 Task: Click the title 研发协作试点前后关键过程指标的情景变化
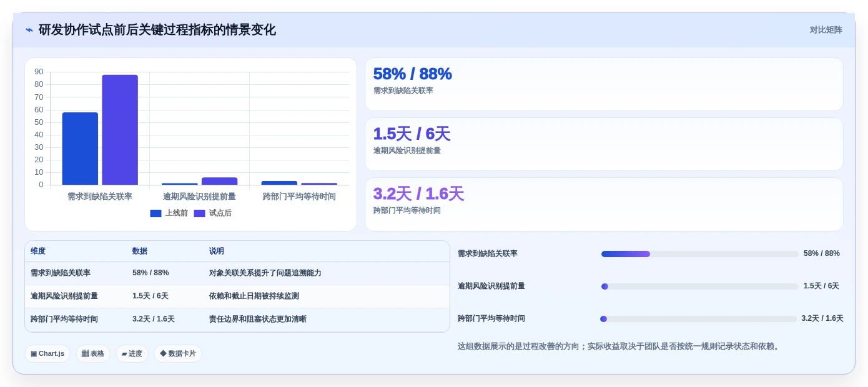(x=157, y=30)
